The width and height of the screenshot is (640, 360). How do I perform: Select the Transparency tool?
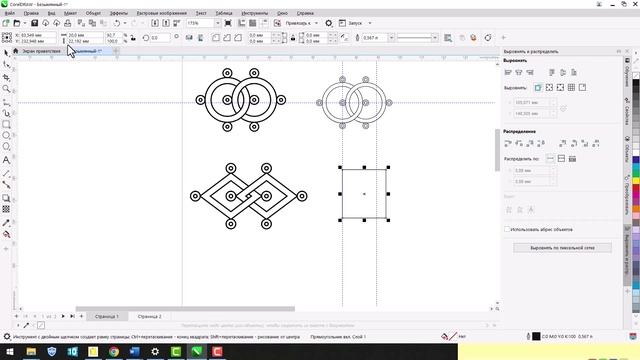point(6,209)
